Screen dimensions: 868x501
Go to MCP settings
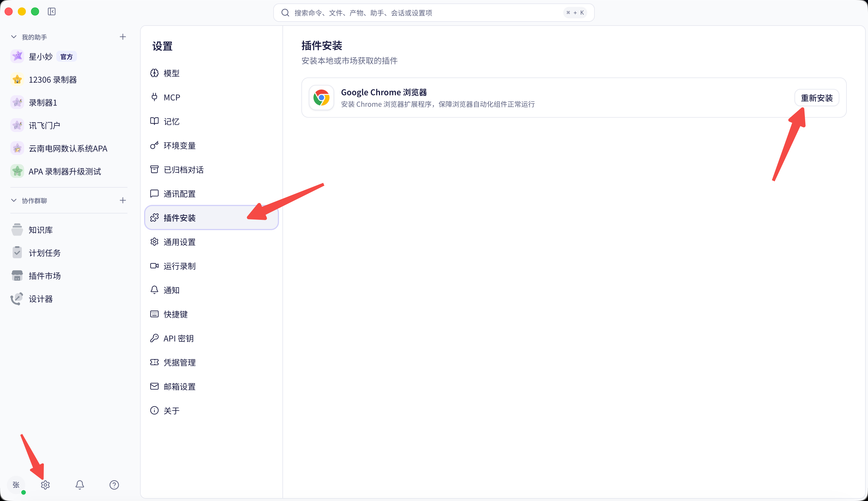click(x=211, y=97)
